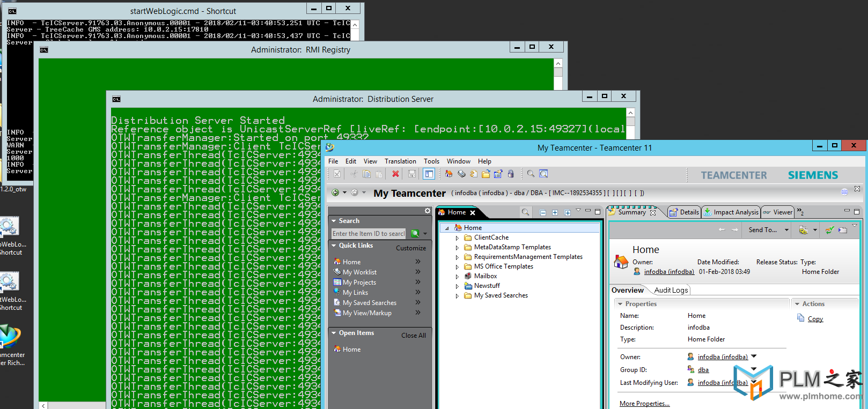Collapse the Open Items section
Screen dimensions: 868x409
[334, 333]
